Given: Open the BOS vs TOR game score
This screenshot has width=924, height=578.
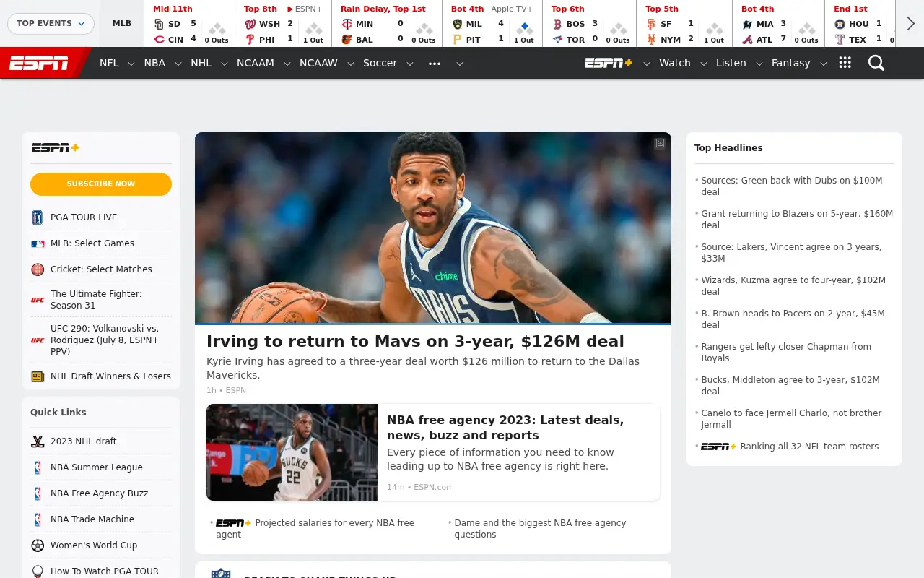Looking at the screenshot, I should pyautogui.click(x=589, y=24).
